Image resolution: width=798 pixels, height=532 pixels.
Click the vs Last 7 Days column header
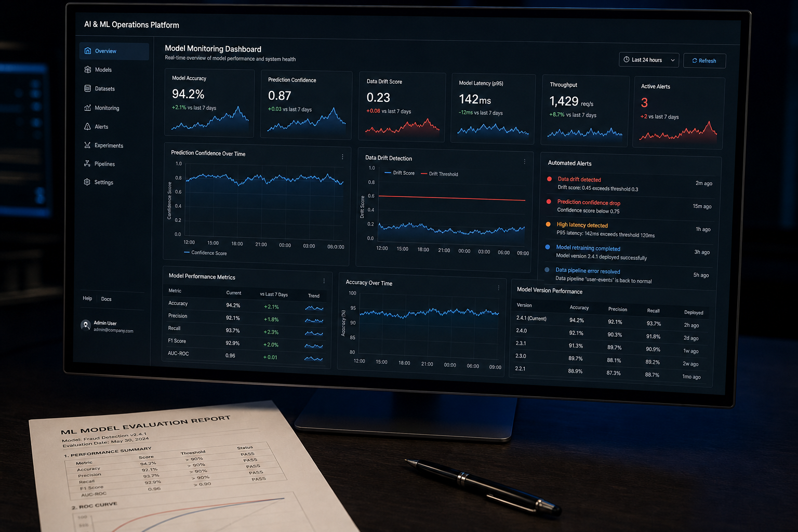click(274, 294)
